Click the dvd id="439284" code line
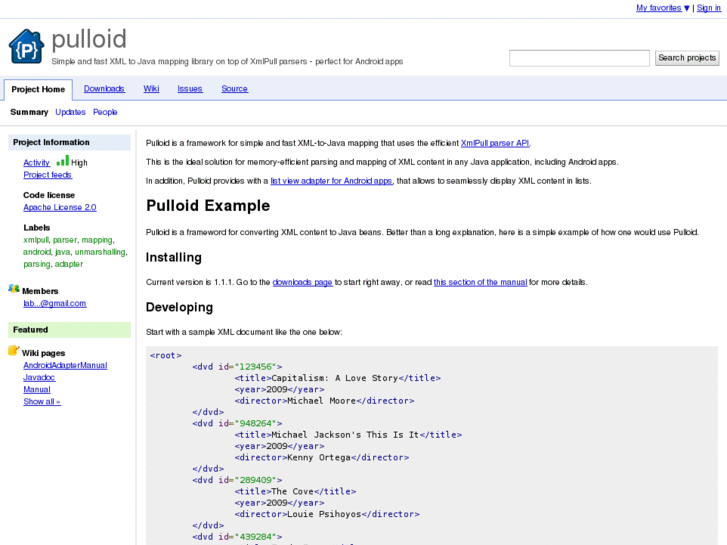 coord(237,537)
